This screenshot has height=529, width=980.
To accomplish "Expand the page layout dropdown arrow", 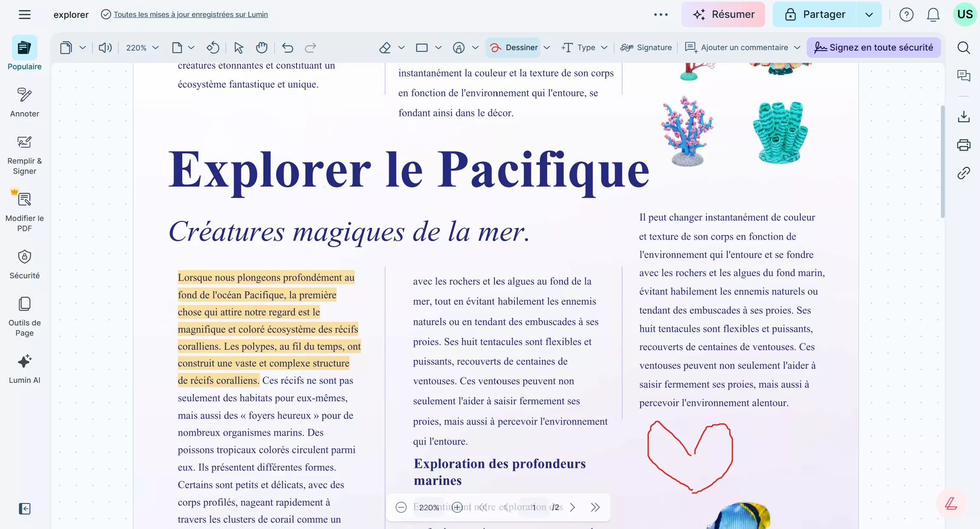I will coord(83,48).
